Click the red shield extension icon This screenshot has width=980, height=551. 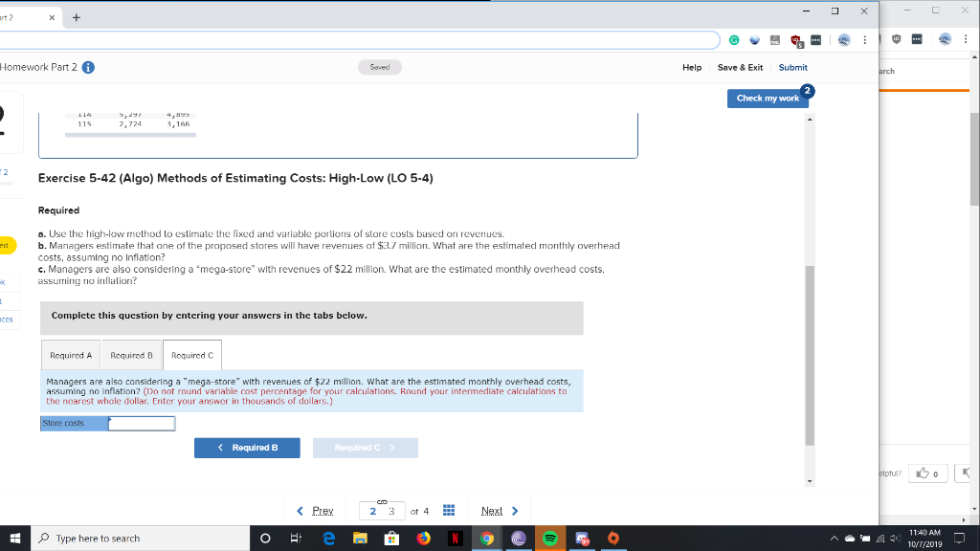tap(796, 40)
